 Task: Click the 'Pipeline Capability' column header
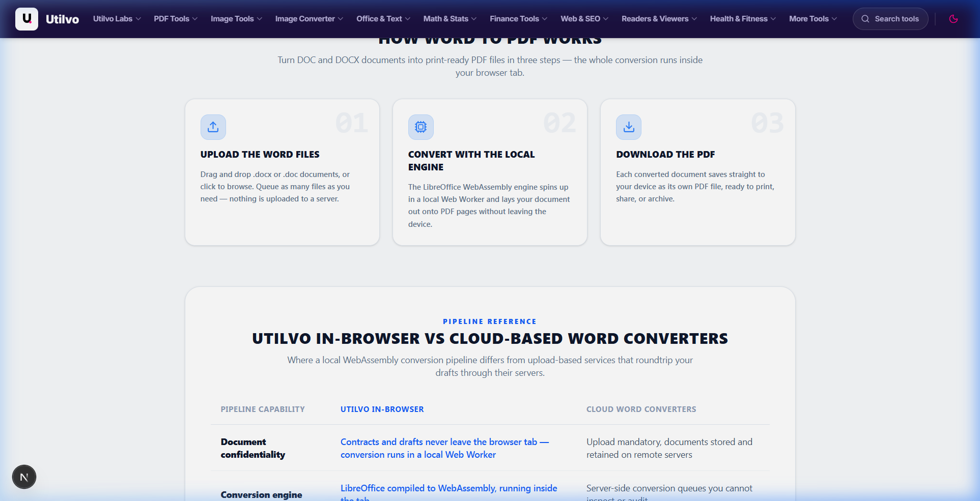pyautogui.click(x=263, y=409)
